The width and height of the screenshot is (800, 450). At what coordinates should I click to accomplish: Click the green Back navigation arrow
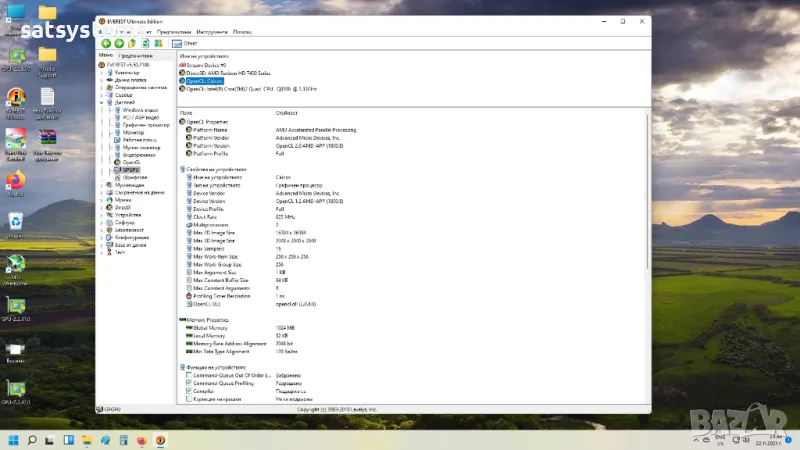(x=106, y=43)
